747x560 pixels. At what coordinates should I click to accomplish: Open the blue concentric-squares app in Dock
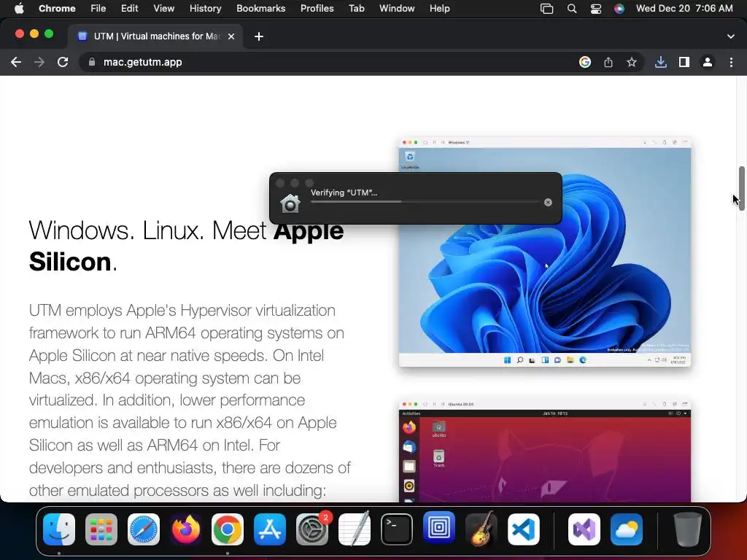click(x=438, y=528)
